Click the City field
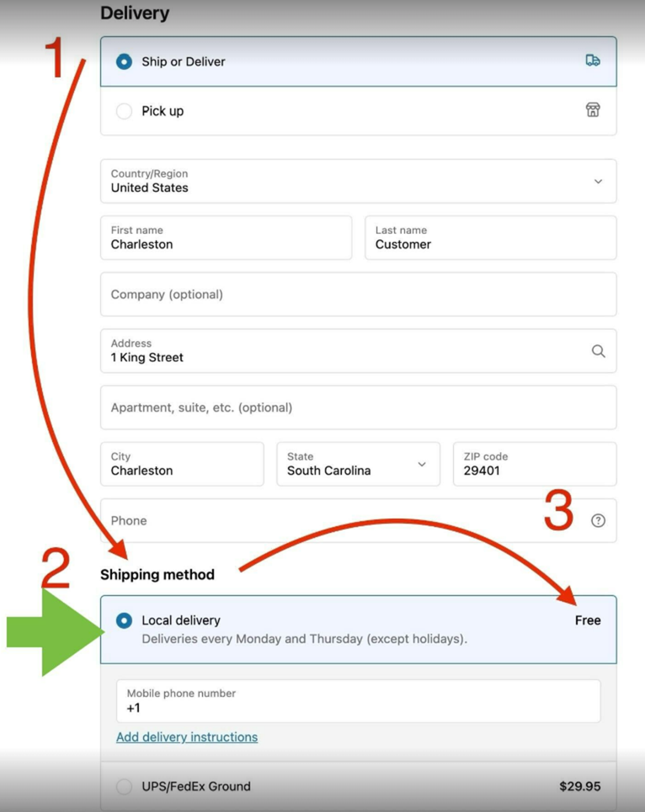645x812 pixels. point(182,464)
